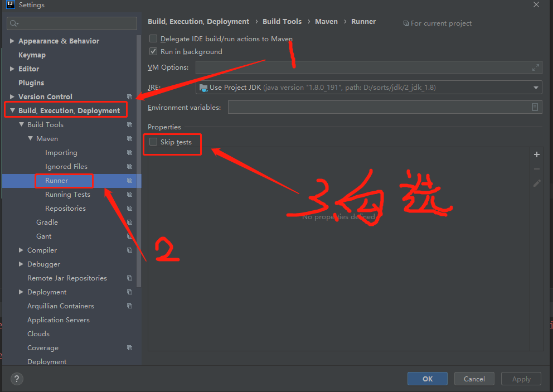The width and height of the screenshot is (553, 392).
Task: Open the Plugins settings
Action: [x=31, y=83]
